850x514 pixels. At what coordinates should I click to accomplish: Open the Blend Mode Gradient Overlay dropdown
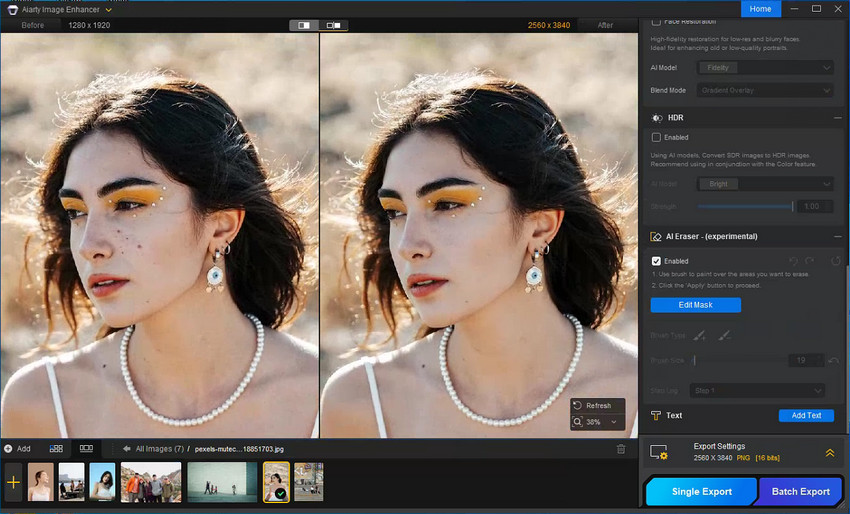click(x=765, y=91)
